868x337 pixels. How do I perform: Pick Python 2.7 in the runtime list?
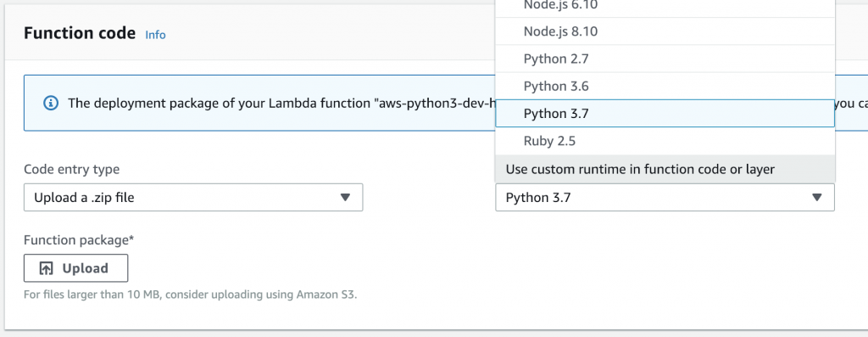point(665,59)
